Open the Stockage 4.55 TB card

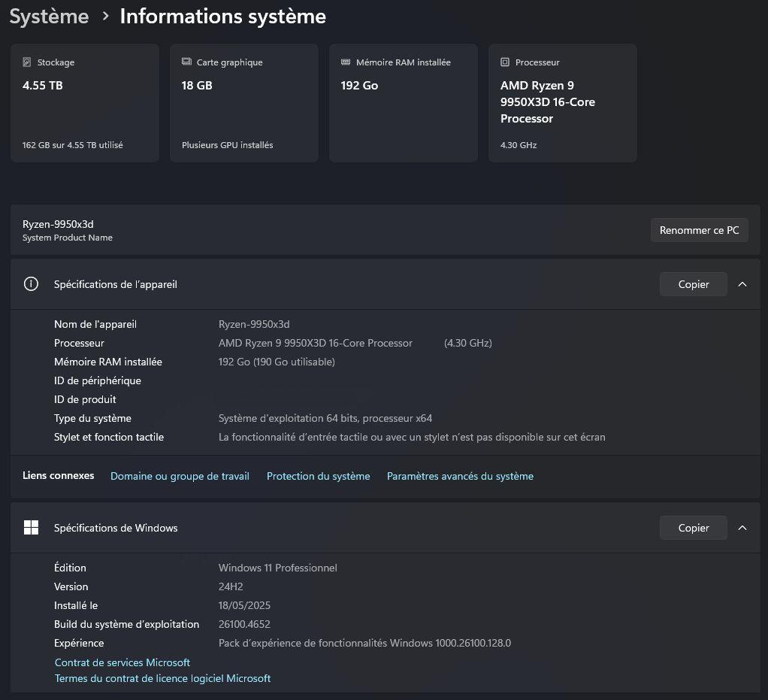pos(85,103)
